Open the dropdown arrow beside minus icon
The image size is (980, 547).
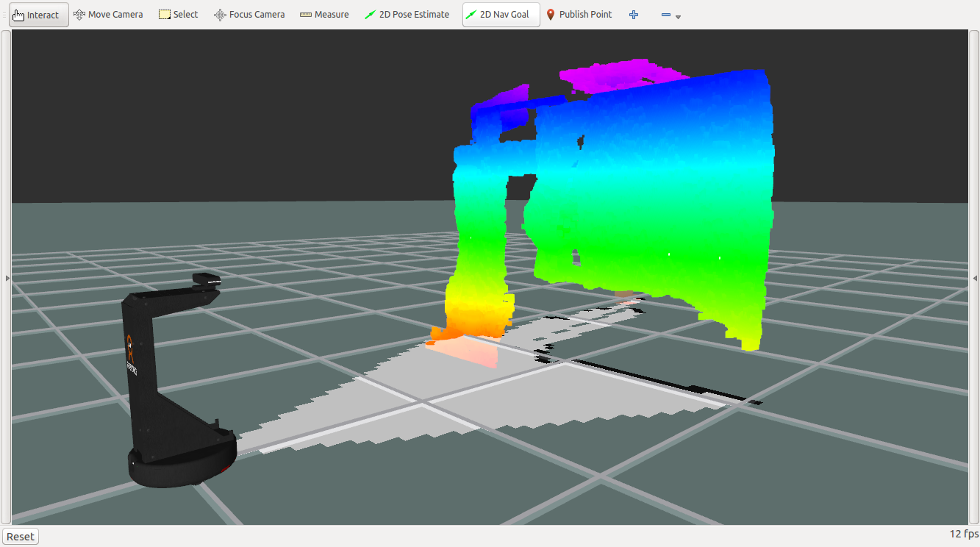(678, 17)
